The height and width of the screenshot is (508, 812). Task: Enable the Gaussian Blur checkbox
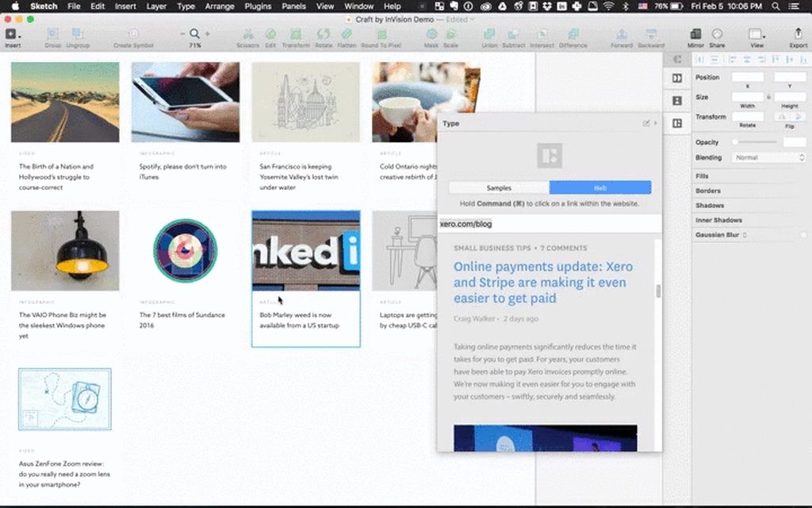pos(803,235)
